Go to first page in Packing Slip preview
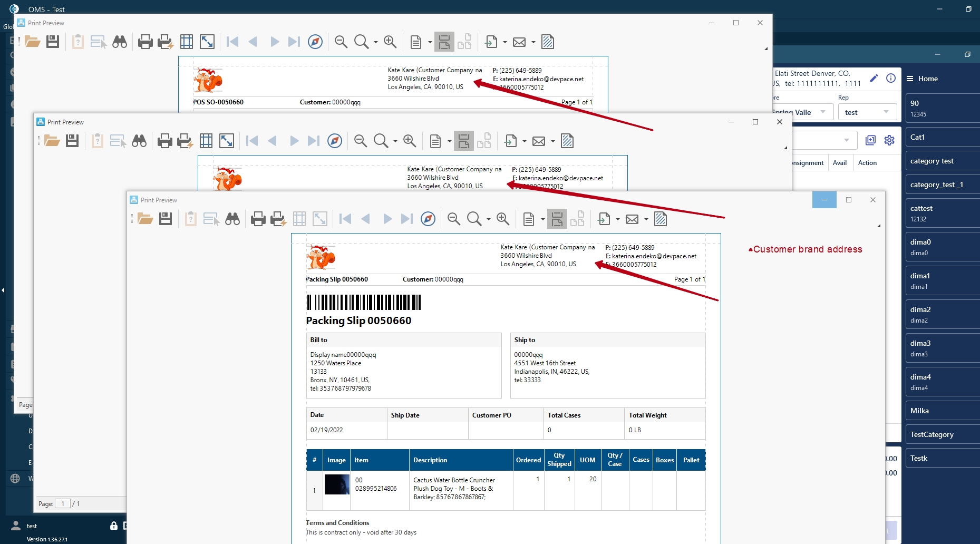This screenshot has width=980, height=544. [345, 219]
